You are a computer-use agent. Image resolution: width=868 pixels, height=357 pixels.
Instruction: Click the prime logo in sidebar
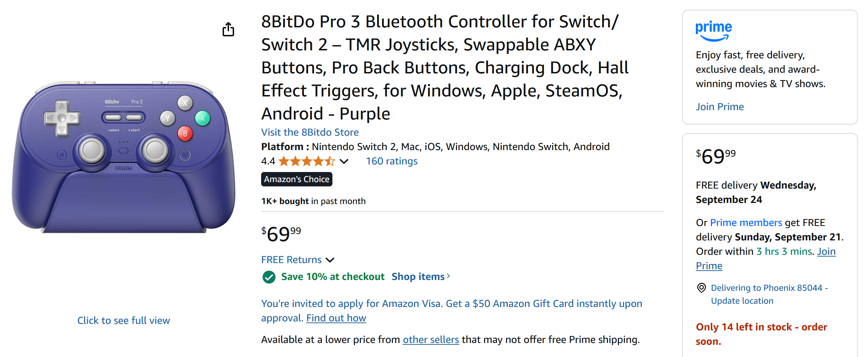coord(713,31)
